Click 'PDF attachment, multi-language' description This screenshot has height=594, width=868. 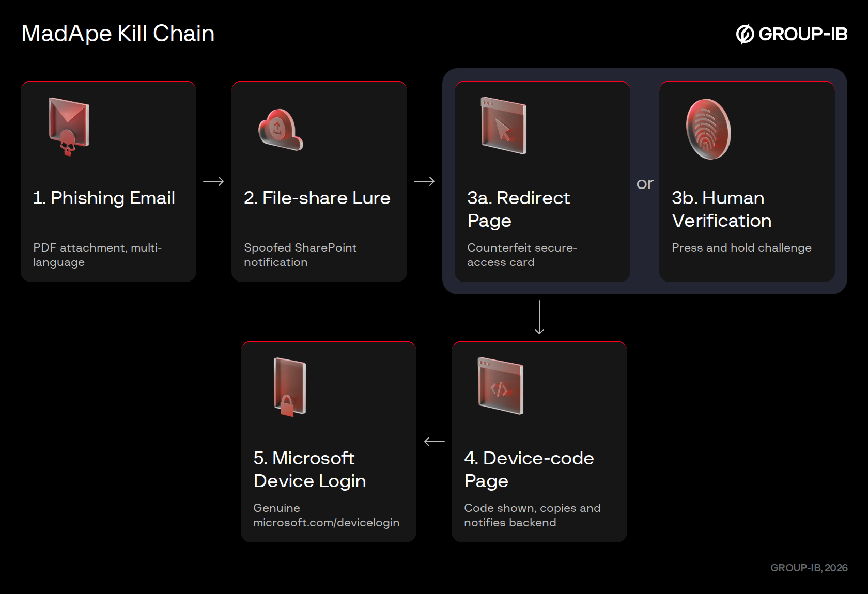97,255
